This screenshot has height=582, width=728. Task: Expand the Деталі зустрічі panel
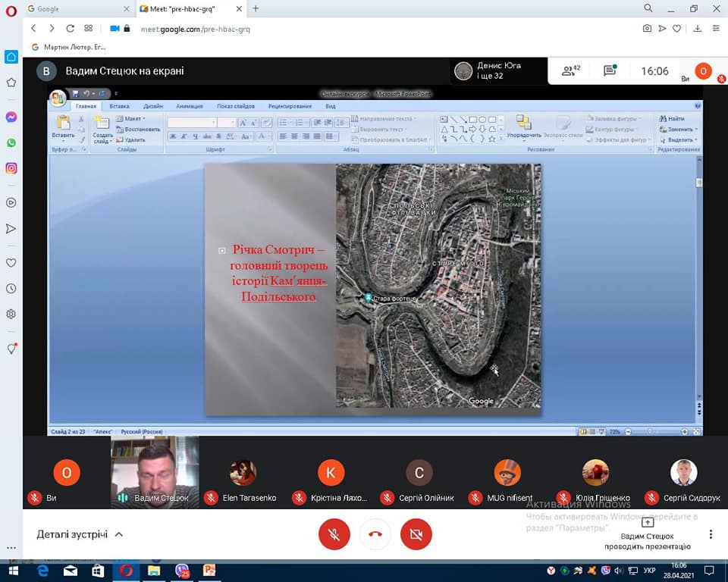(x=80, y=534)
